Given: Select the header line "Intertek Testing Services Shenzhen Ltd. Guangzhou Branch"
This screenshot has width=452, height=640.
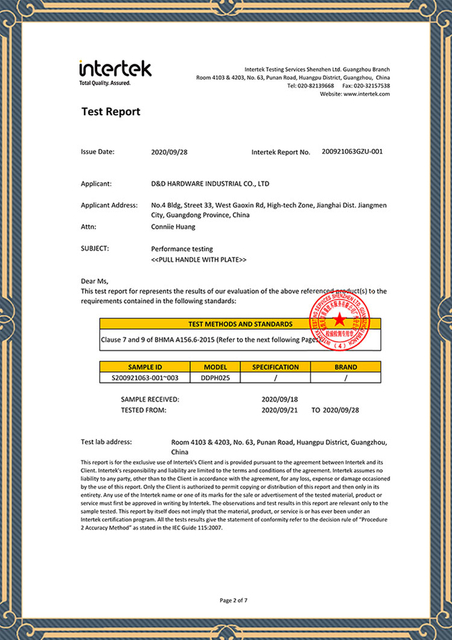Looking at the screenshot, I should (317, 69).
